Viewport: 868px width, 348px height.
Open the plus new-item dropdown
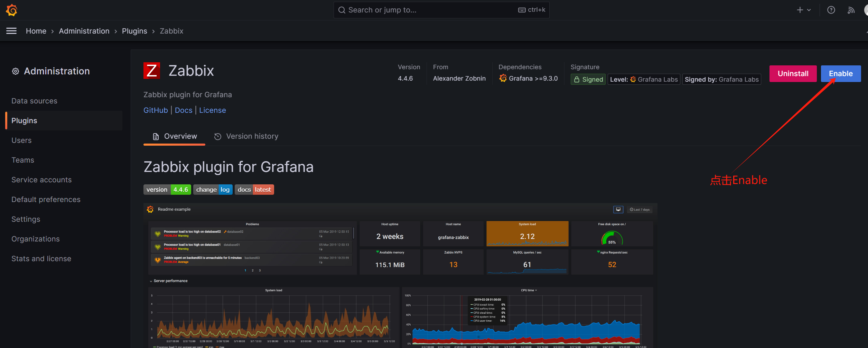[x=804, y=10]
